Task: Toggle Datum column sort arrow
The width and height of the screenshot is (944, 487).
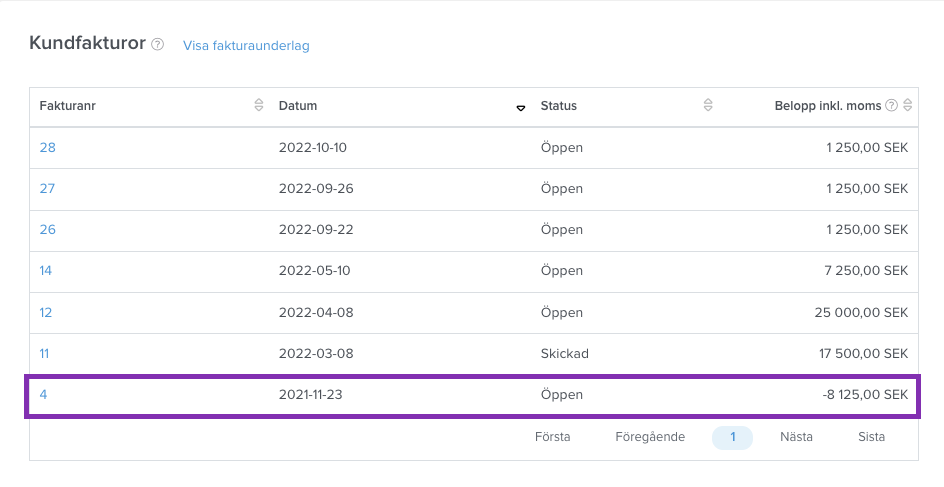Action: [521, 108]
